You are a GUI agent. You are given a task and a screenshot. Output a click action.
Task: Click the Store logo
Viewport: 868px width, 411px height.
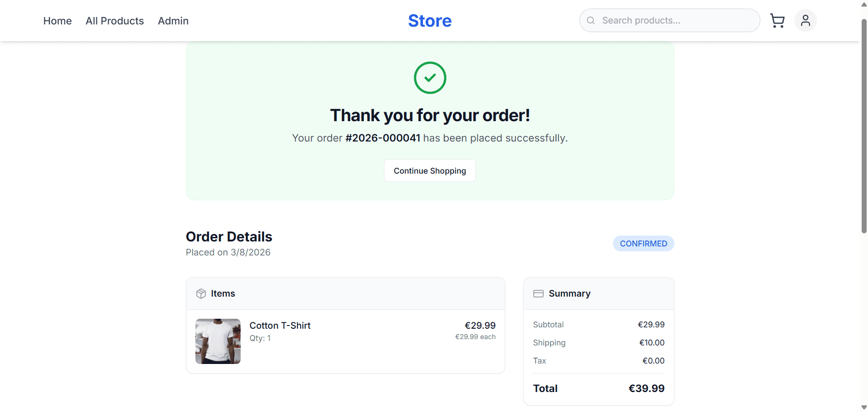coord(429,20)
